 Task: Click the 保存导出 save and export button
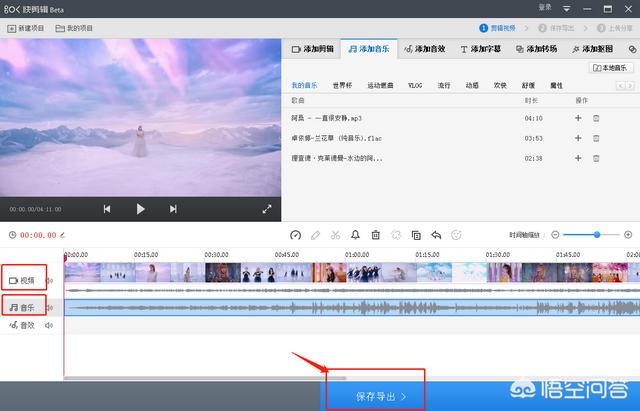coord(381,396)
